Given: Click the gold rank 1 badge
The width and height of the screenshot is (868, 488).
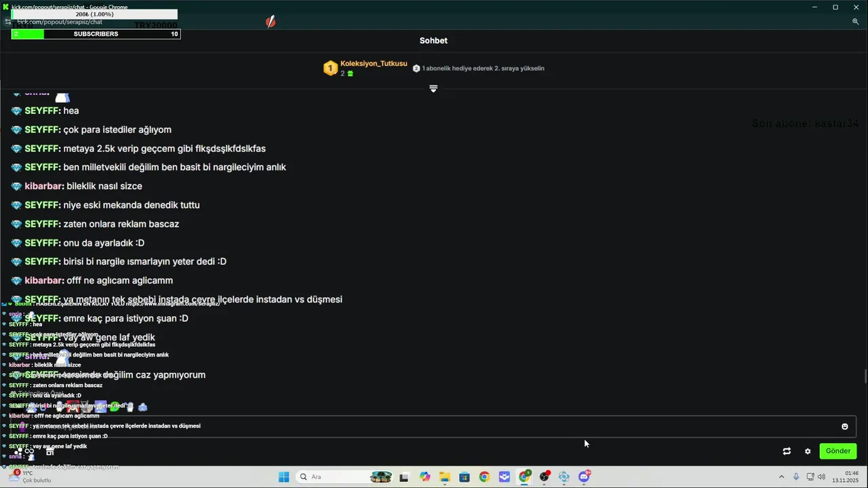Looking at the screenshot, I should coord(330,68).
